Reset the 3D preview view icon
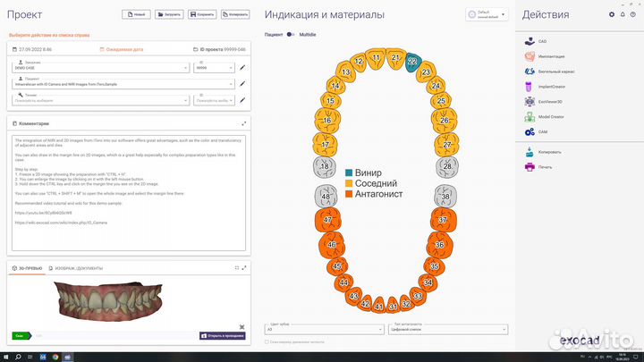Image resolution: width=644 pixels, height=362 pixels. 241,327
